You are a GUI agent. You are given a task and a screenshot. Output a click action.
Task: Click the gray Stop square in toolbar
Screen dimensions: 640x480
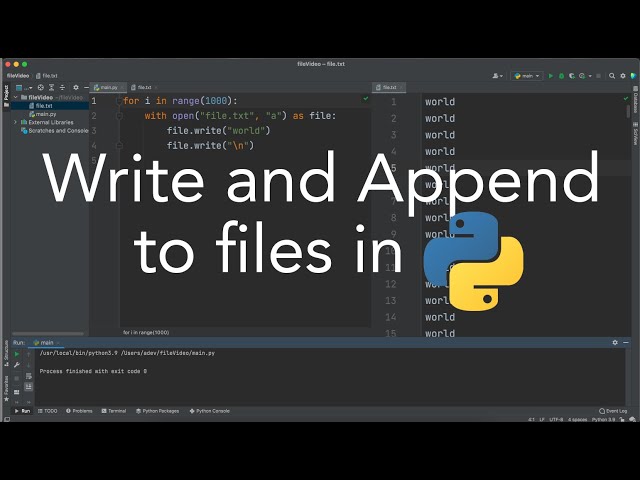point(598,76)
